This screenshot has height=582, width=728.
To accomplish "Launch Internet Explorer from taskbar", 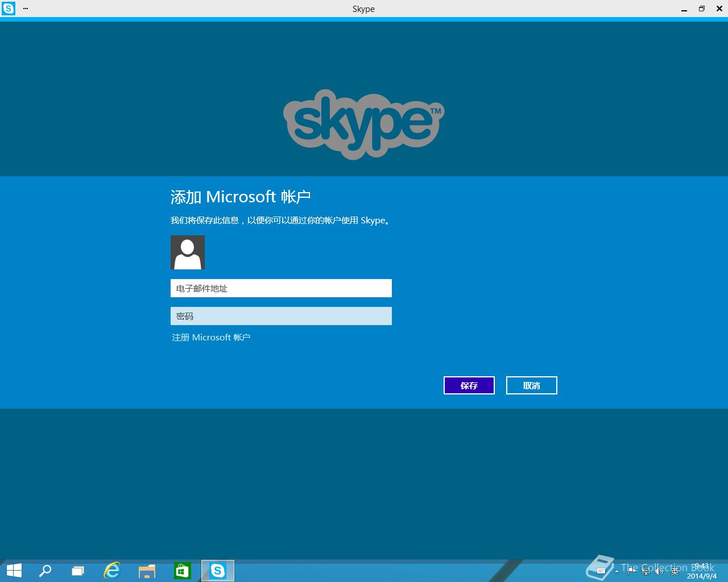I will [112, 571].
